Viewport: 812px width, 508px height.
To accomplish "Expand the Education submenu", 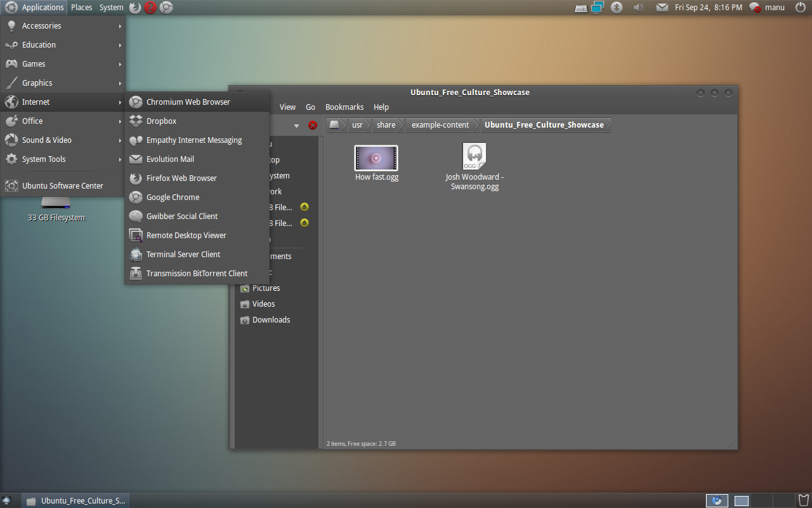I will 63,45.
